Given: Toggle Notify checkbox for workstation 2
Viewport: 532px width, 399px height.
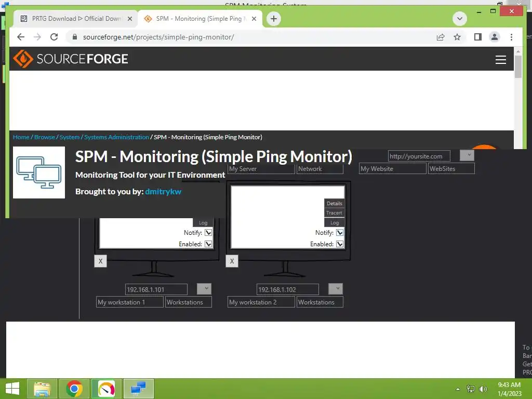Looking at the screenshot, I should point(340,232).
